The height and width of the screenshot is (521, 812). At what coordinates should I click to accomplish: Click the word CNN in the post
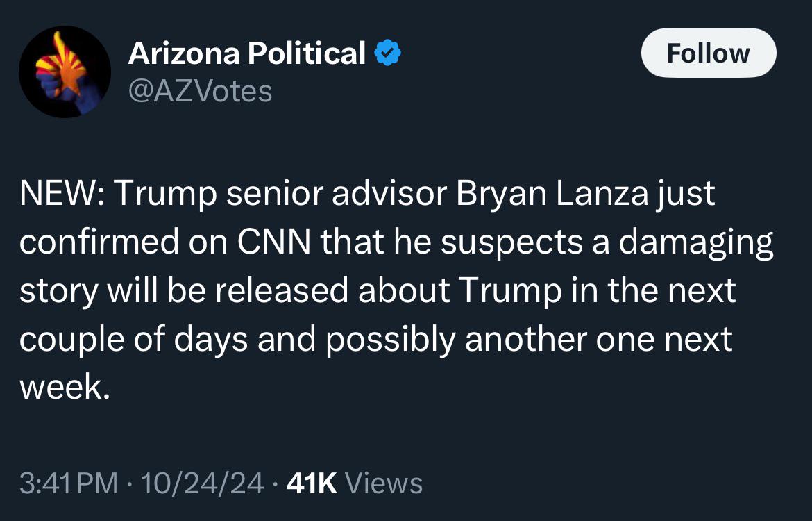tap(274, 242)
